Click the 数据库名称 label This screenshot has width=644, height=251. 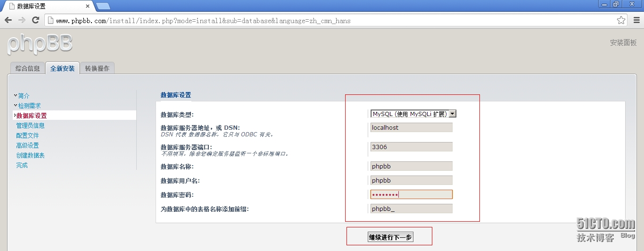pyautogui.click(x=177, y=167)
